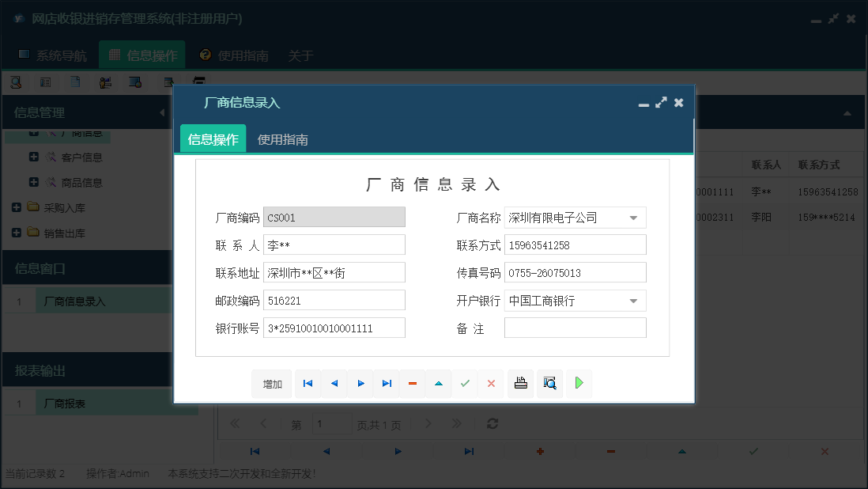Open the 厂商名称 dropdown
This screenshot has width=868, height=489.
click(x=632, y=217)
